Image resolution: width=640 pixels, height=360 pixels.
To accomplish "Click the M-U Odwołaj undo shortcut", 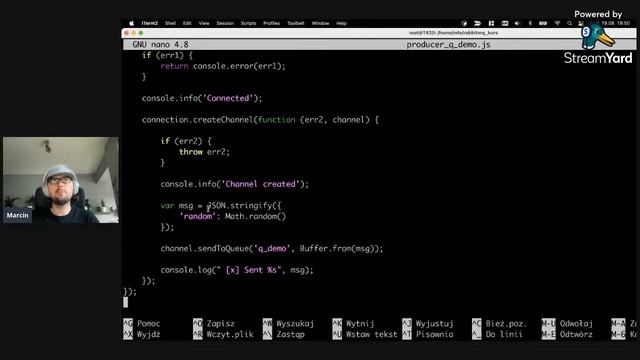I will 567,324.
